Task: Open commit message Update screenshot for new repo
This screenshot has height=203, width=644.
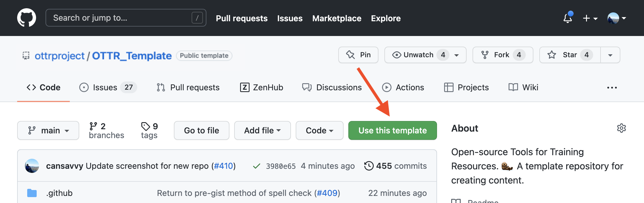Action: click(x=147, y=166)
